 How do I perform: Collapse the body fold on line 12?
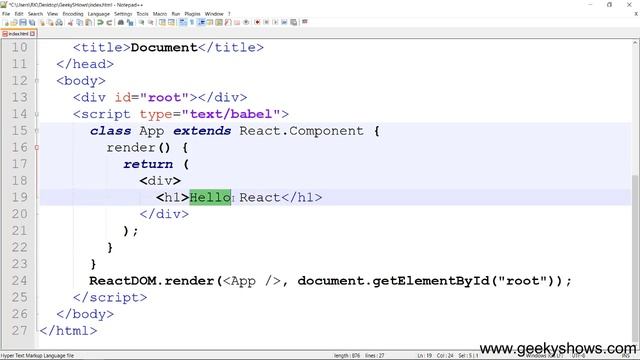pos(37,81)
